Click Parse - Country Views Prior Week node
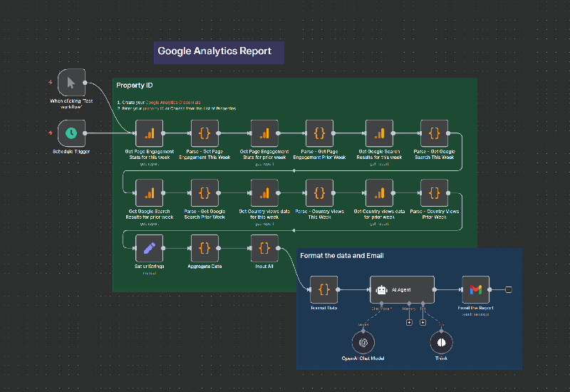Image resolution: width=570 pixels, height=392 pixels. point(435,192)
